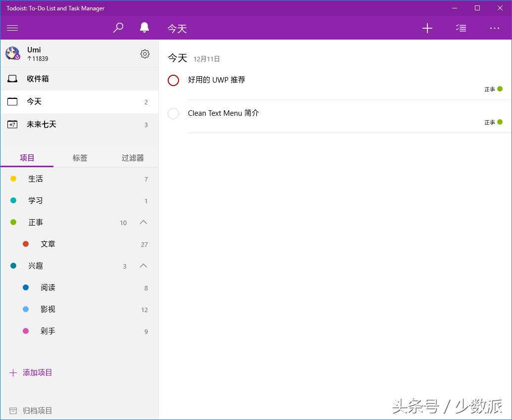Click the Umi profile avatar
The image size is (512, 420).
tap(13, 53)
